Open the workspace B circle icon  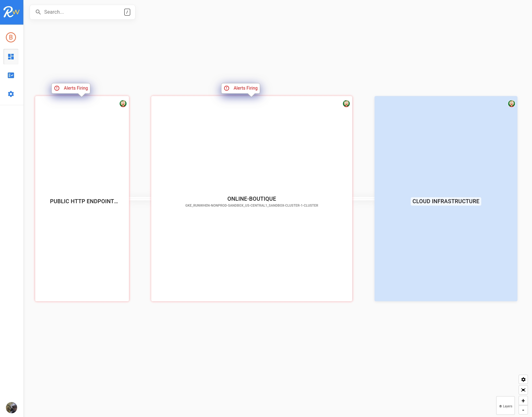coord(11,37)
